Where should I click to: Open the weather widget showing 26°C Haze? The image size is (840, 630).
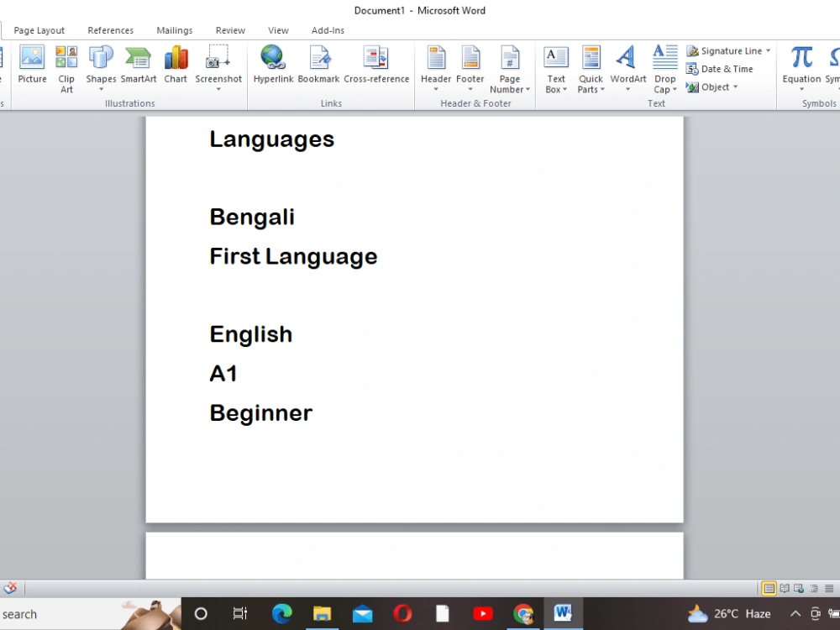tap(728, 614)
